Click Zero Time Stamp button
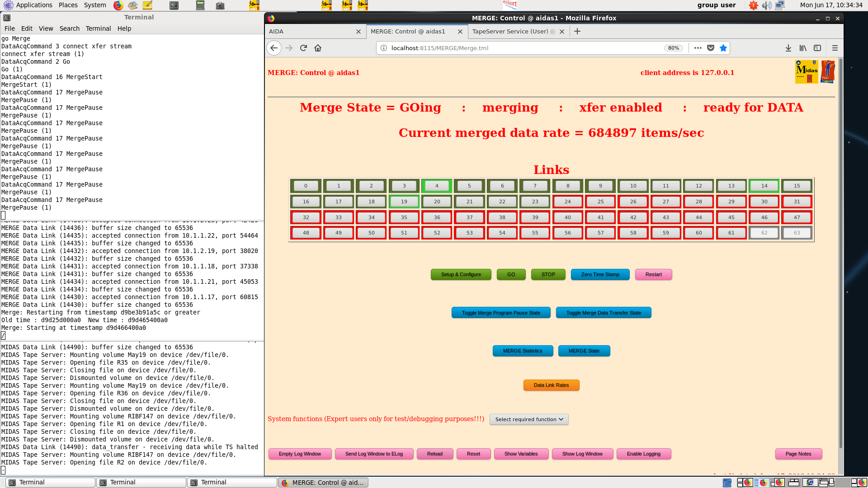This screenshot has width=868, height=488. pos(600,275)
